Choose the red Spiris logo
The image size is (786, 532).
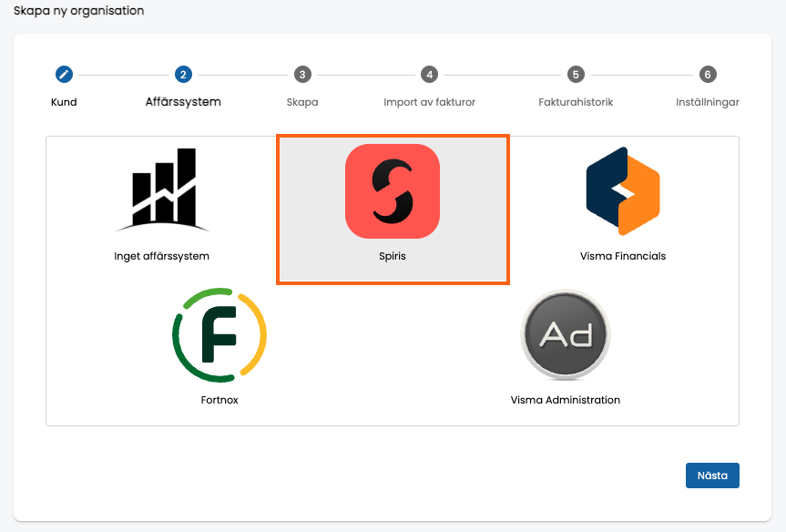point(393,191)
